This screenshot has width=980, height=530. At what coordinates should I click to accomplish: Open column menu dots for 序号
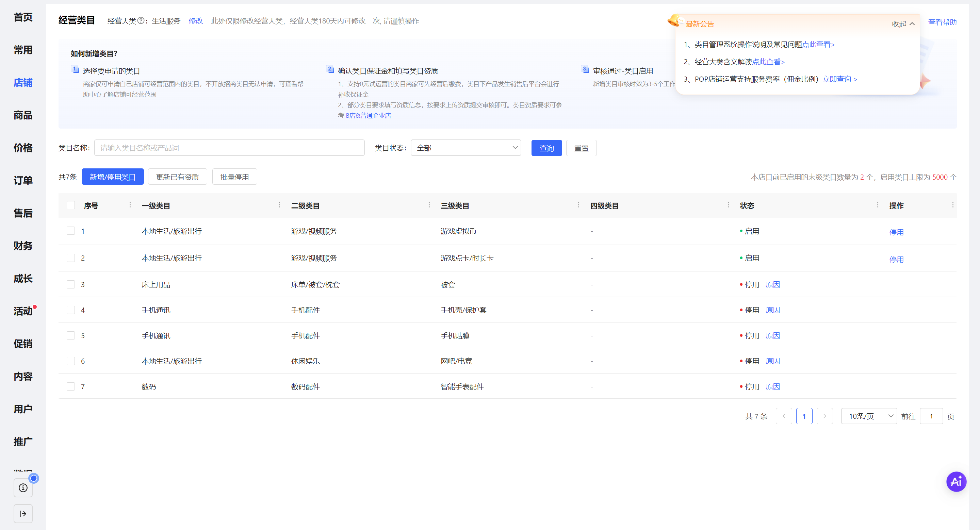tap(130, 205)
